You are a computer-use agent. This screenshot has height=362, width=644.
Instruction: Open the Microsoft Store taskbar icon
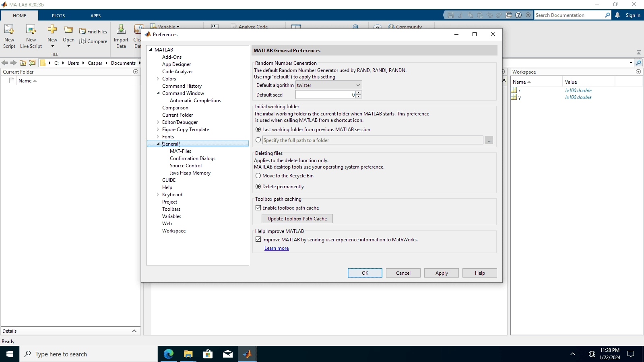208,354
